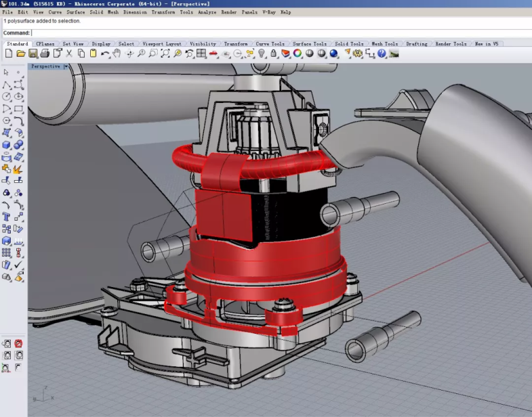This screenshot has width=532, height=417.
Task: Open the Help question mark icon
Action: pyautogui.click(x=382, y=53)
